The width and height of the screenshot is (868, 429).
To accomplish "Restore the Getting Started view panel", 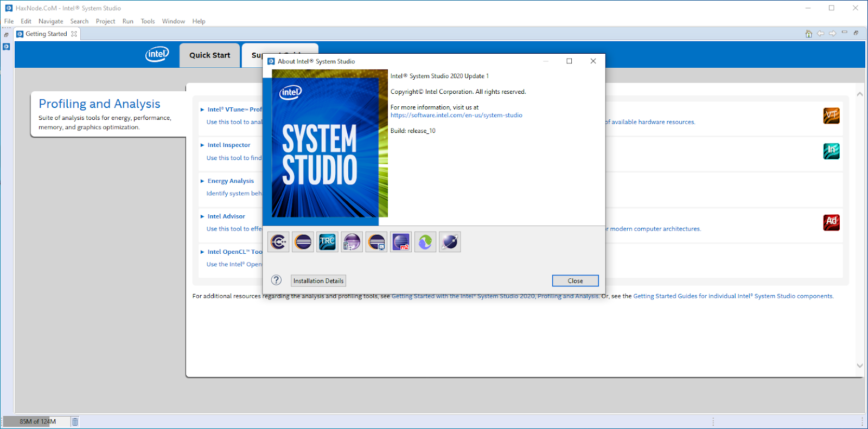I will (856, 33).
